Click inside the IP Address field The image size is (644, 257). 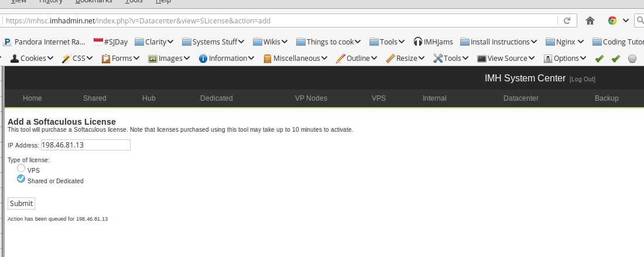[85, 145]
